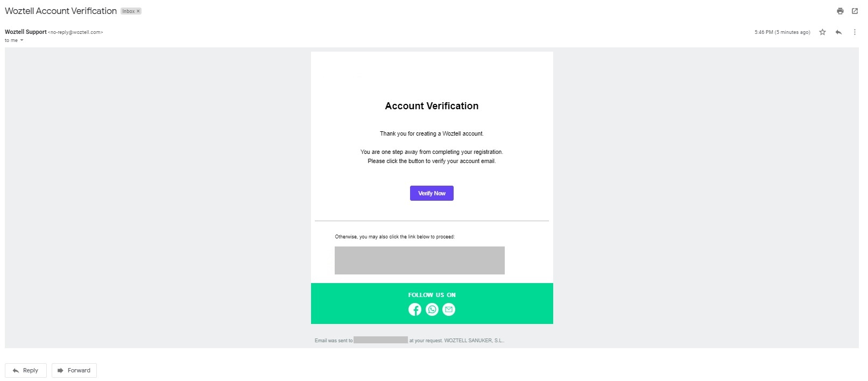
Task: Click the Woztell Account Verification subject line
Action: click(61, 11)
